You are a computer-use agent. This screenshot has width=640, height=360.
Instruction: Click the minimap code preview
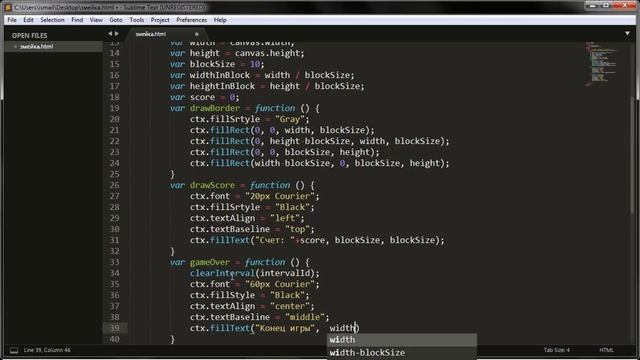(x=602, y=63)
